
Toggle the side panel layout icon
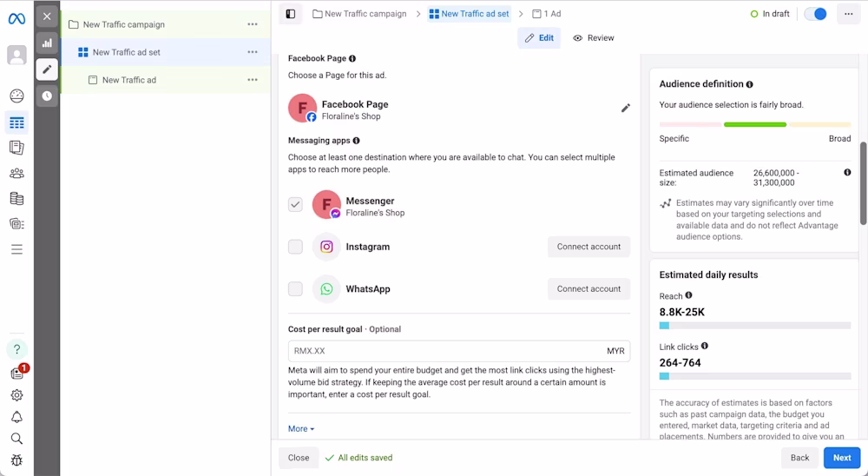pos(291,14)
